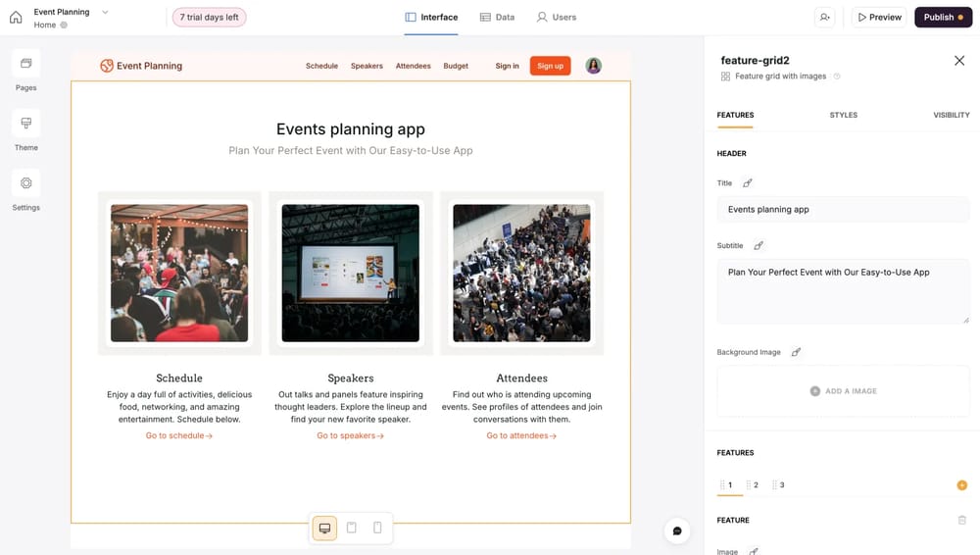Screen dimensions: 980x555
Task: Click the Title input field
Action: pyautogui.click(x=843, y=209)
